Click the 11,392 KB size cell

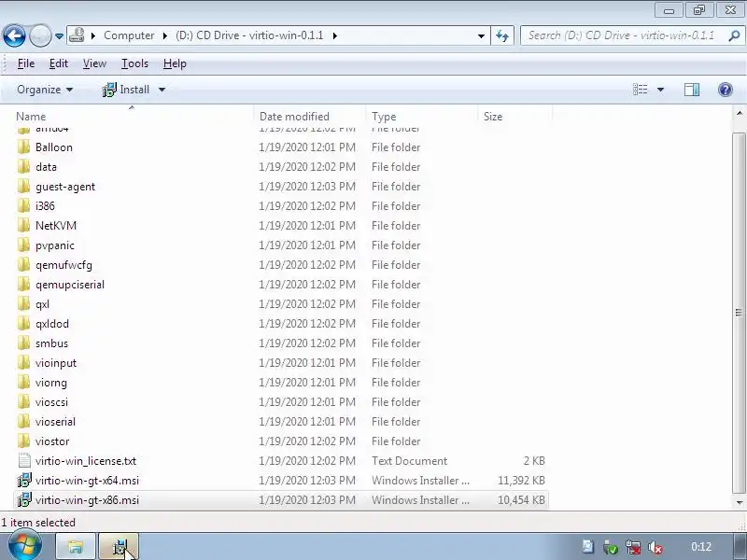coord(521,481)
